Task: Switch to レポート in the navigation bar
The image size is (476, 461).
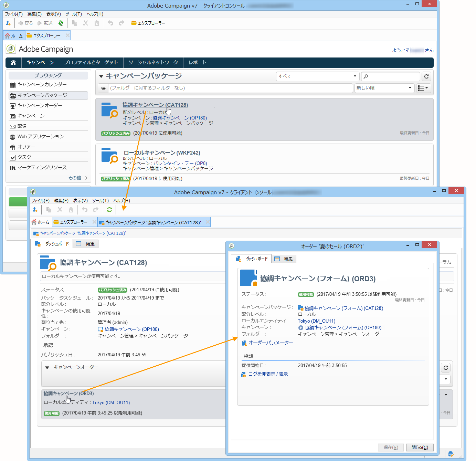Action: 198,62
